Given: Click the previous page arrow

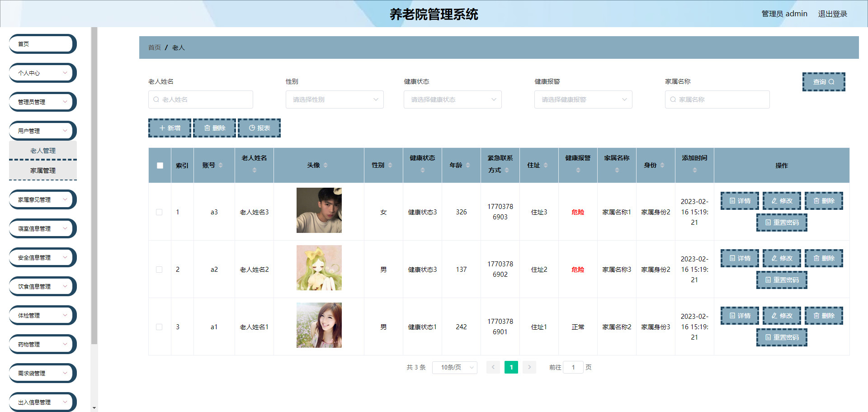Looking at the screenshot, I should click(493, 367).
